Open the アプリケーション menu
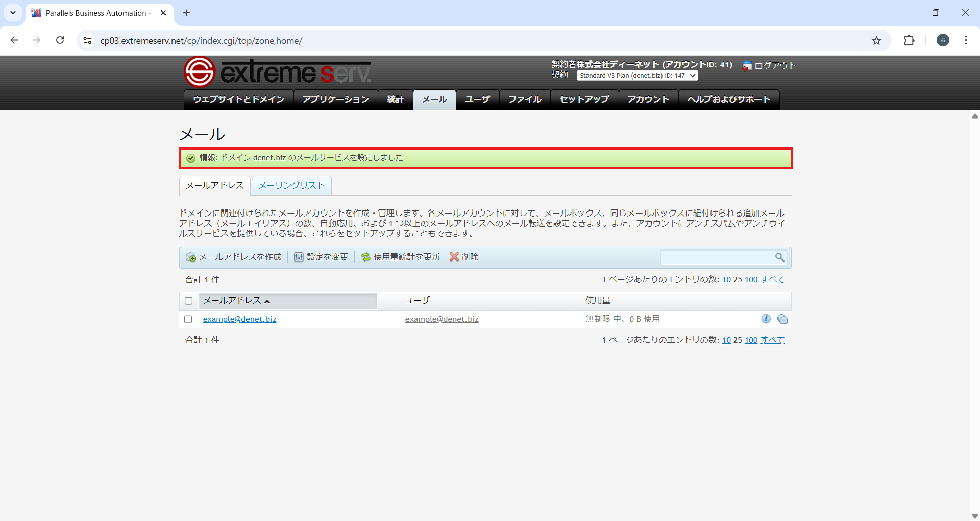 point(335,99)
